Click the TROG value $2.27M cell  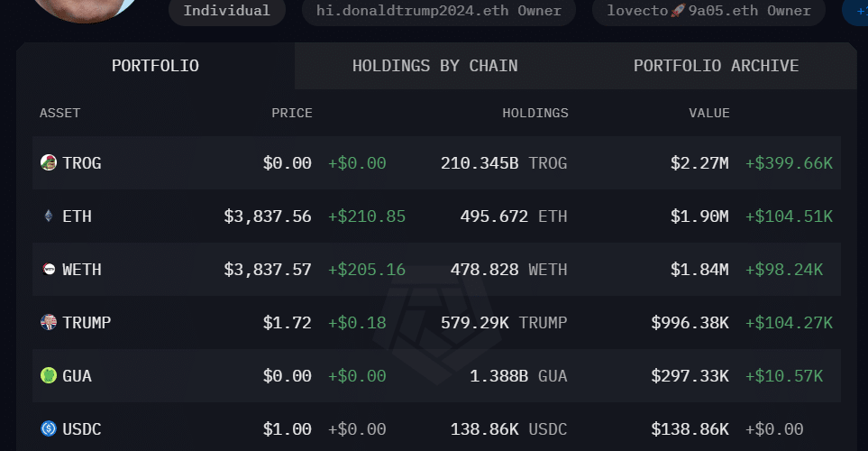[699, 163]
